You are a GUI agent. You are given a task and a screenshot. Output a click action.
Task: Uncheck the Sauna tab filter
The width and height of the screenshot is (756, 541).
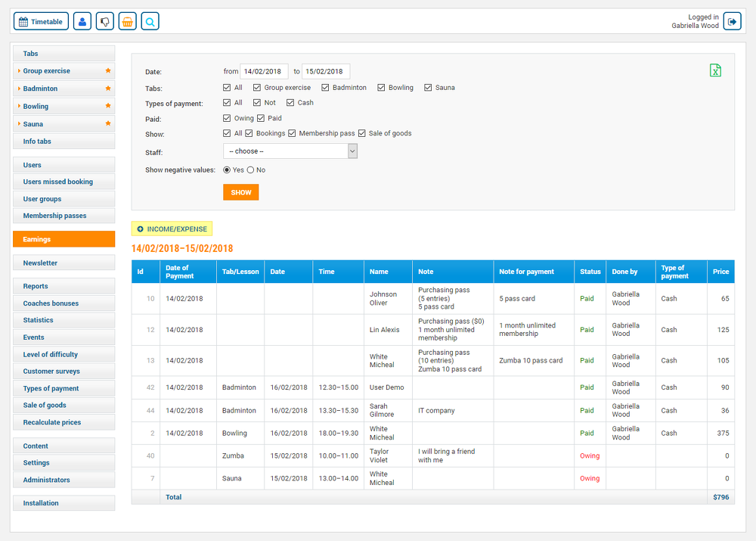[x=427, y=87]
